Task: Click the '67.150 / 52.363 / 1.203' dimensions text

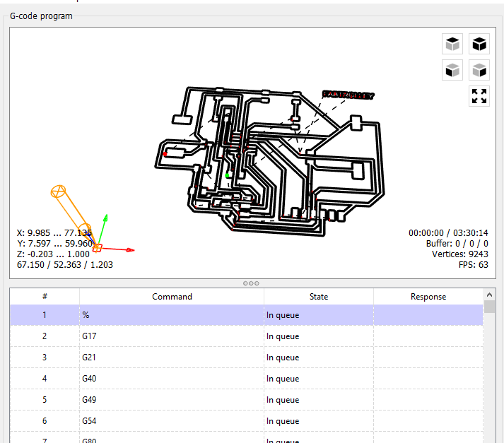Action: (x=65, y=265)
